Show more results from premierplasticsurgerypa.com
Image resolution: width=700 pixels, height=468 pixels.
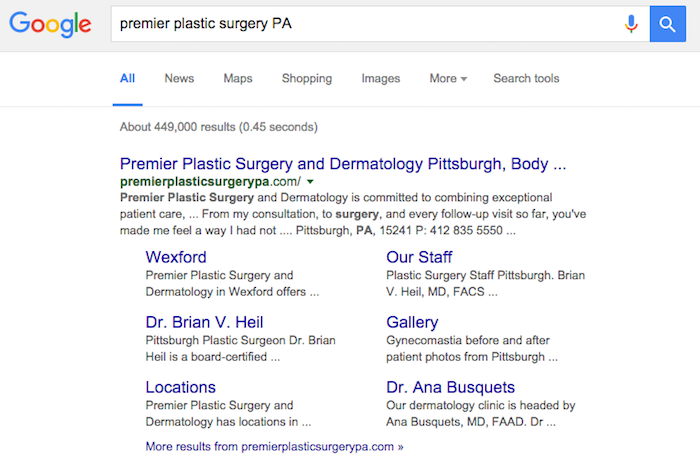point(274,446)
